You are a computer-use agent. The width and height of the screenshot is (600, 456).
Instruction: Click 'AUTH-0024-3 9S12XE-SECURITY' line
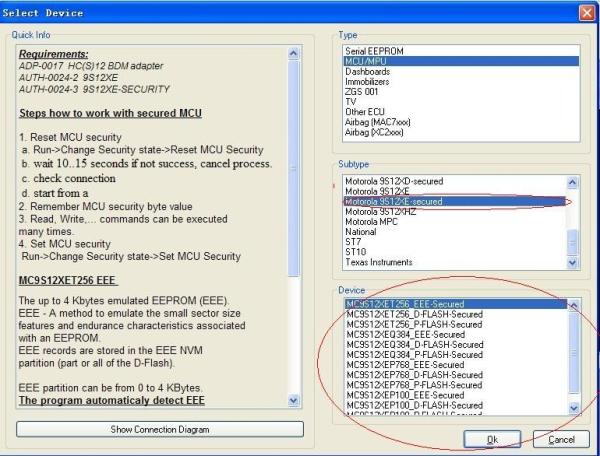pyautogui.click(x=94, y=89)
